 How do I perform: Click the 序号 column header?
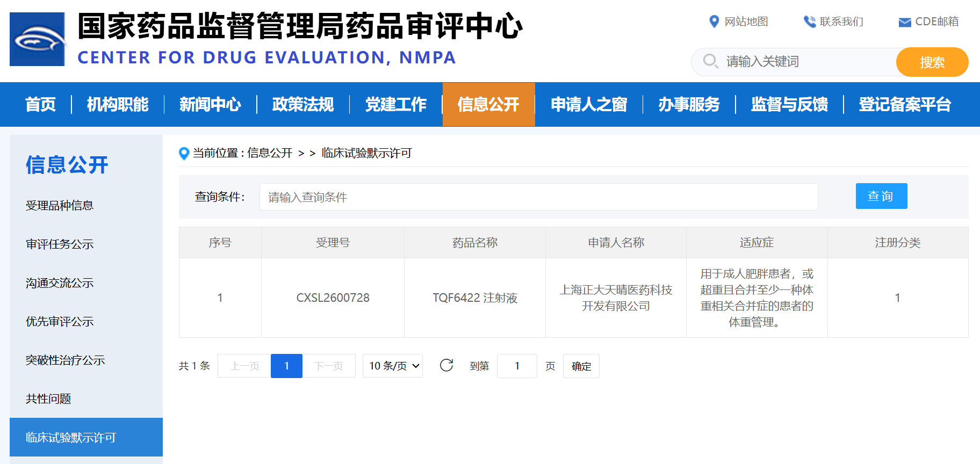click(x=220, y=243)
